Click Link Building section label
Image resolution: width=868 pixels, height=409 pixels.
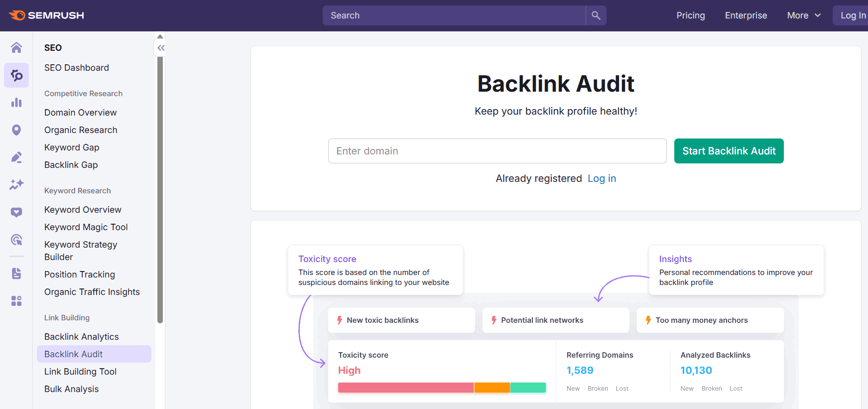point(67,318)
